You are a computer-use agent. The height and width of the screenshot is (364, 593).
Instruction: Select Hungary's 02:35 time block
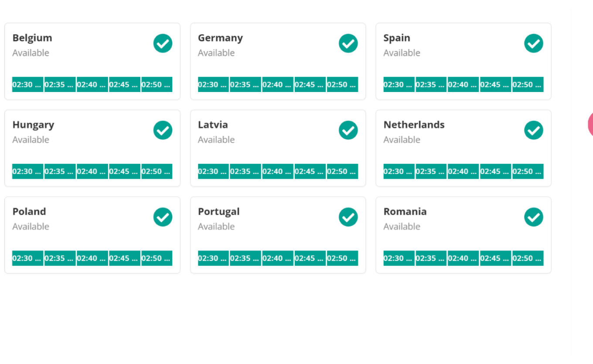60,171
